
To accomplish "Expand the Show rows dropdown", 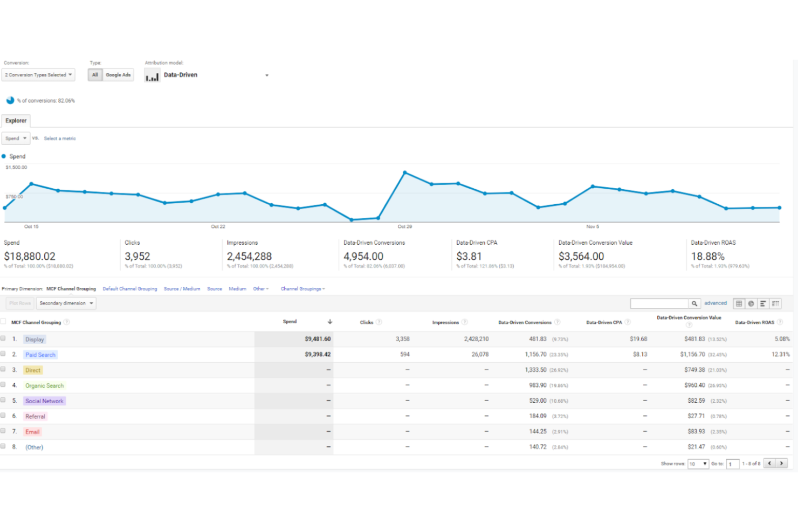I will click(x=698, y=464).
